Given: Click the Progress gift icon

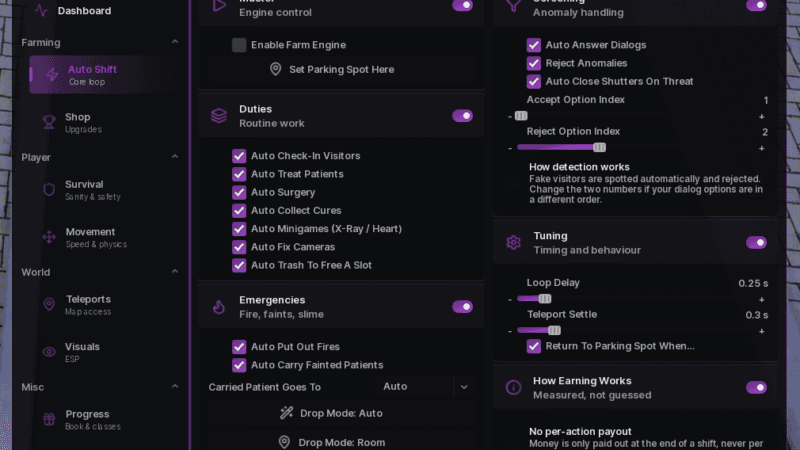Looking at the screenshot, I should [x=49, y=419].
